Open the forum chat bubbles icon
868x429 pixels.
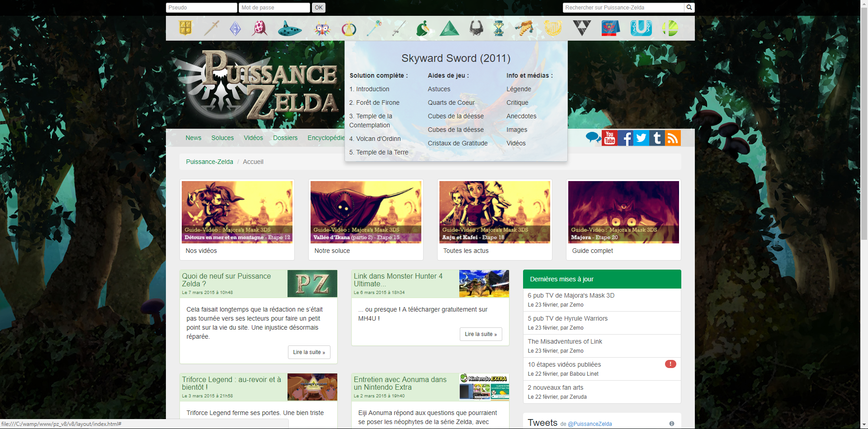[x=593, y=138]
